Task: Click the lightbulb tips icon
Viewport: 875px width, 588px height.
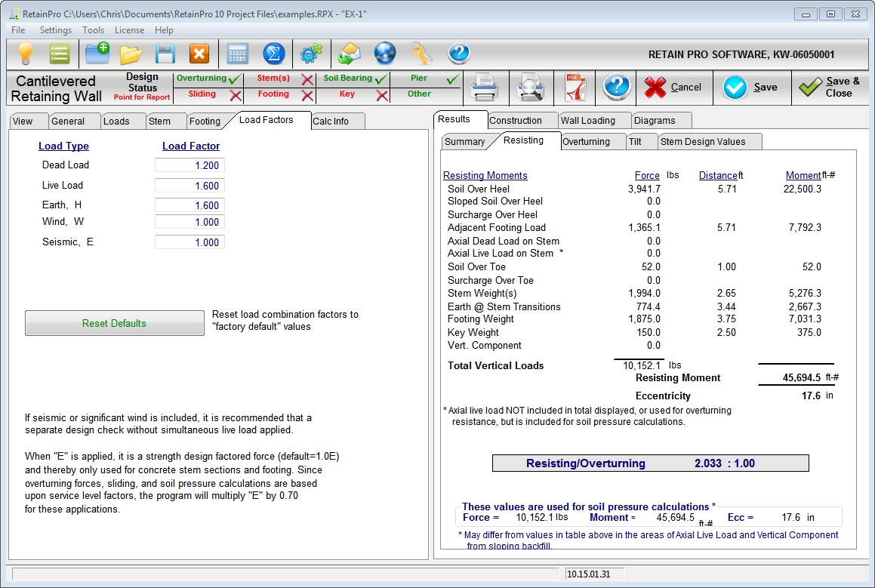Action: point(26,54)
